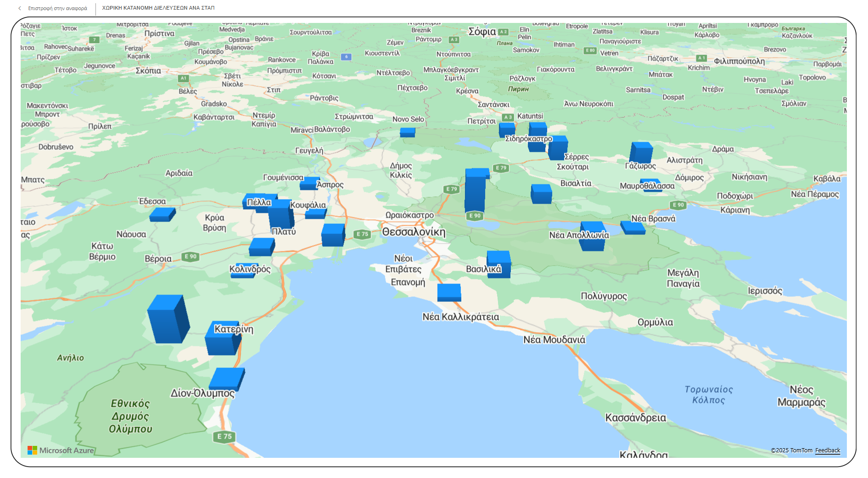Select the tallest bar west of Κατερίνη
The height and width of the screenshot is (478, 868).
pos(168,319)
